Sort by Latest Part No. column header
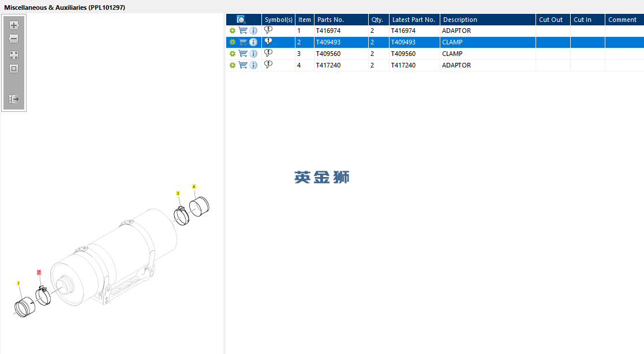 tap(414, 20)
